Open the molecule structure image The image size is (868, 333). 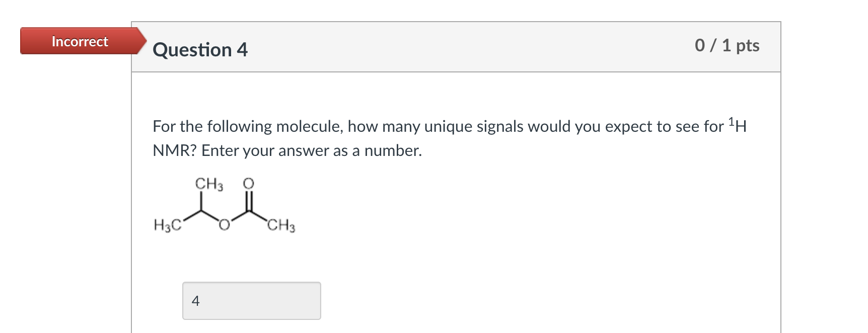pos(225,205)
